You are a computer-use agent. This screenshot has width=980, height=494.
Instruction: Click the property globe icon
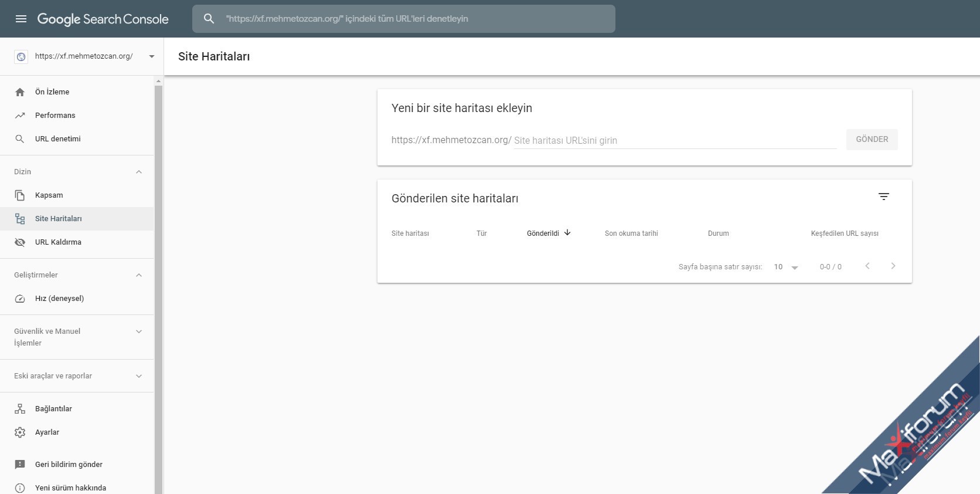(21, 57)
